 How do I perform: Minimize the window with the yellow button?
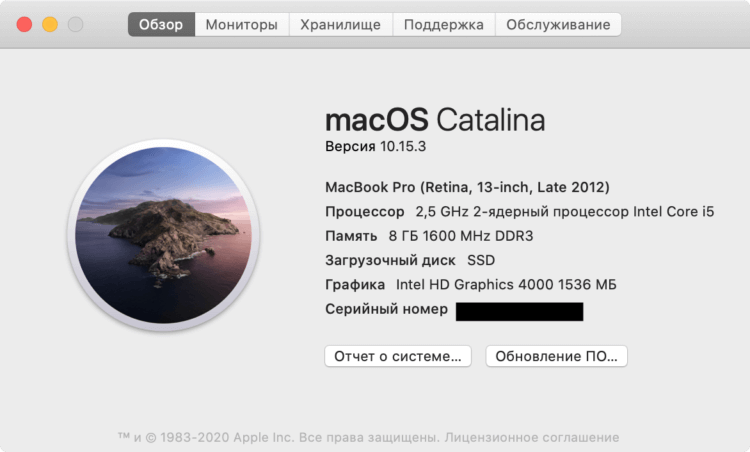(x=50, y=24)
